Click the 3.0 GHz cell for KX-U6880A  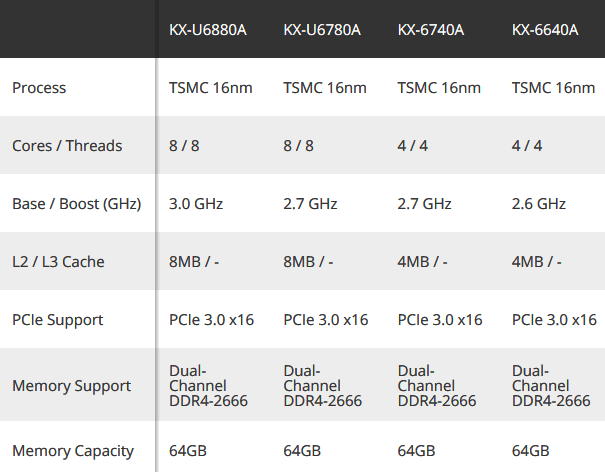(x=196, y=204)
